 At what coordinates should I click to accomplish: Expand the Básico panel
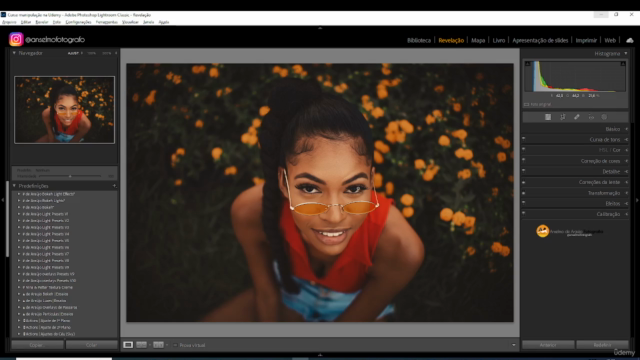click(627, 129)
